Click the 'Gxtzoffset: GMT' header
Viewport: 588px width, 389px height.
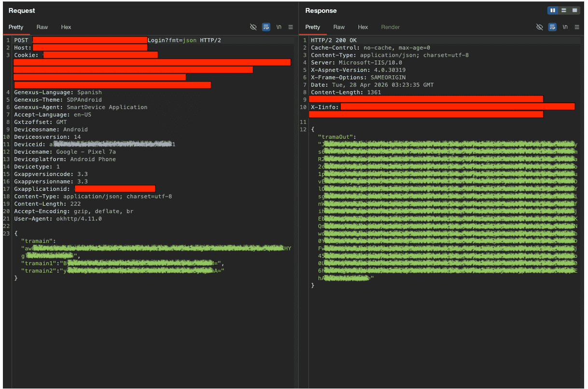click(41, 122)
